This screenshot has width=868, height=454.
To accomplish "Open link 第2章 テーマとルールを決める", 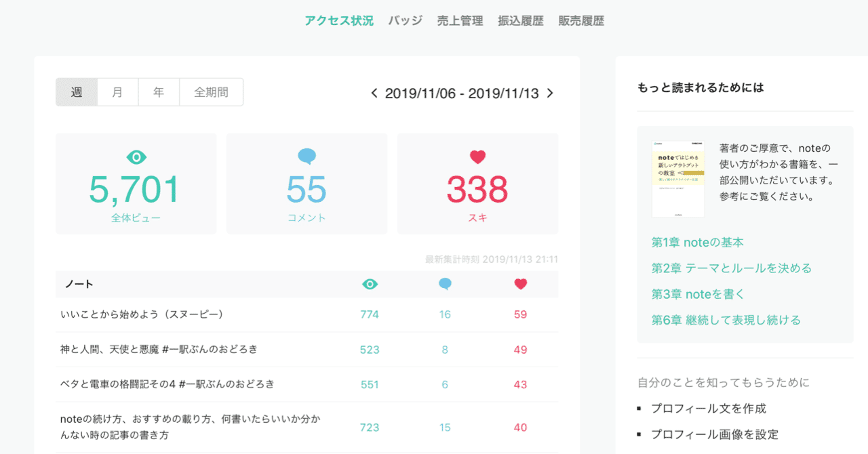I will click(x=732, y=268).
